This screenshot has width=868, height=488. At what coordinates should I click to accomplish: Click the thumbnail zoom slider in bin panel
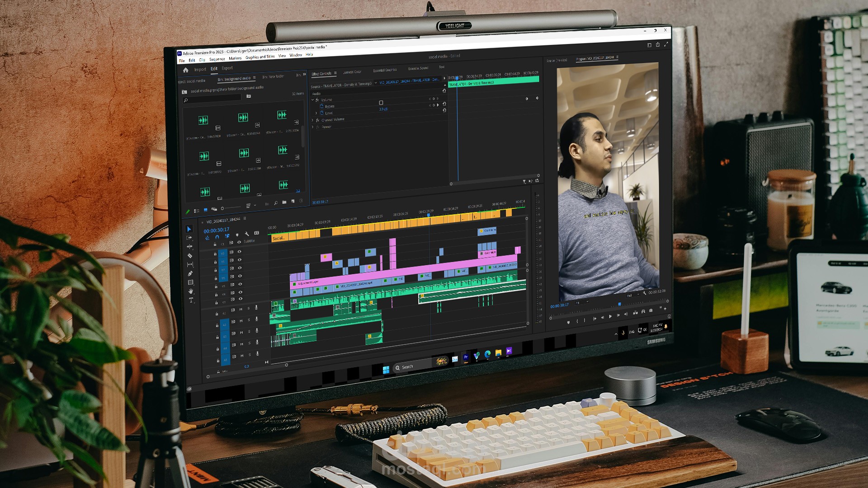223,208
